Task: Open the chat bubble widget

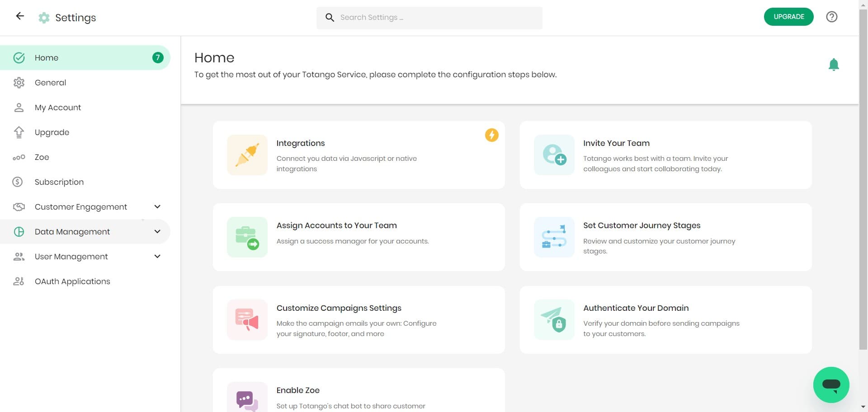Action: click(831, 384)
